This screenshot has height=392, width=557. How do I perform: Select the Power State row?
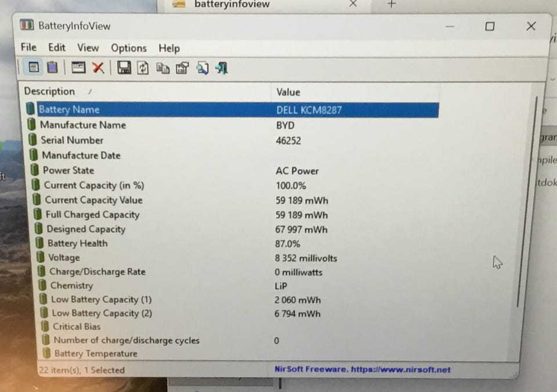tap(235, 170)
